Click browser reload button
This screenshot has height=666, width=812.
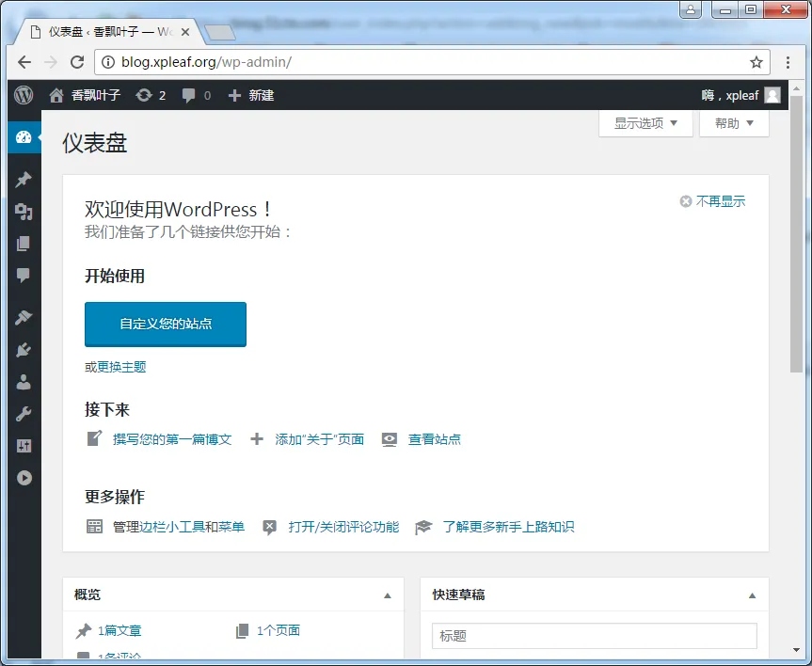[77, 62]
